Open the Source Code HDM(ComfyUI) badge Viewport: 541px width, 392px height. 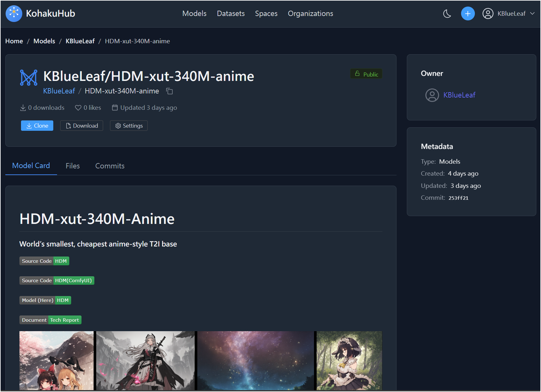(x=57, y=280)
